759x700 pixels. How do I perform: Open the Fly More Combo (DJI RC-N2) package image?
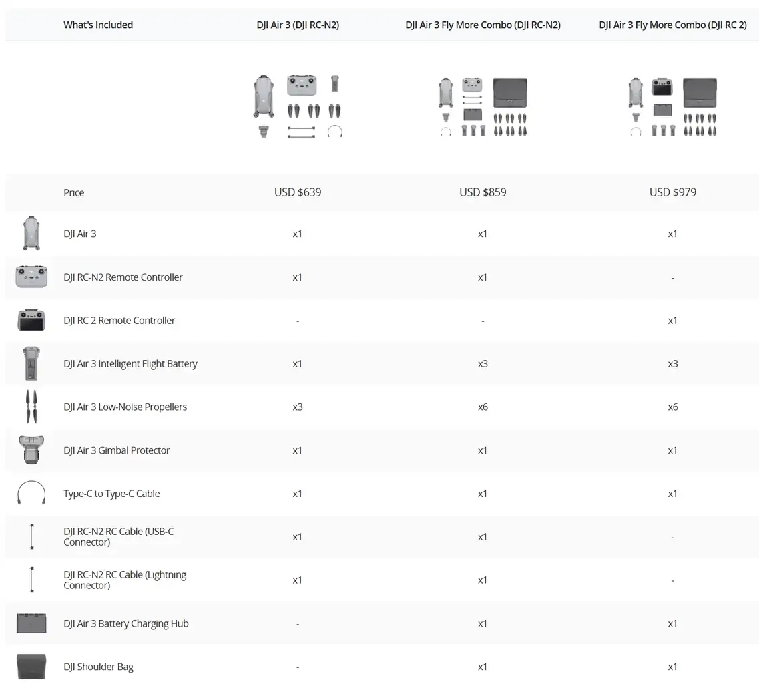pyautogui.click(x=483, y=107)
